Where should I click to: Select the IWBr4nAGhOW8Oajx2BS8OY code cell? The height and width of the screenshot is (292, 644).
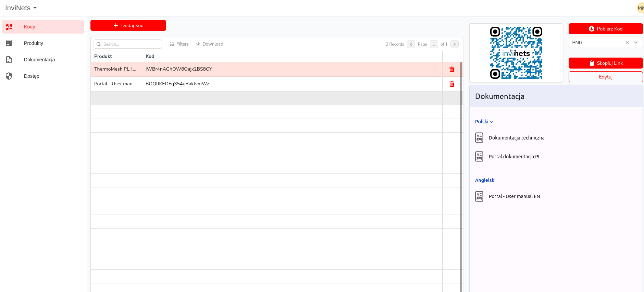pyautogui.click(x=292, y=69)
